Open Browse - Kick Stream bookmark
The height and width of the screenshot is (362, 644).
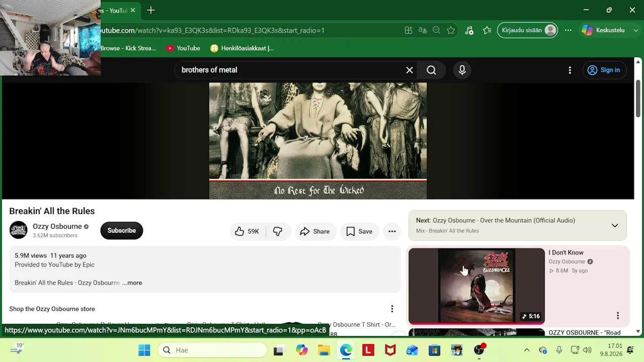point(128,48)
